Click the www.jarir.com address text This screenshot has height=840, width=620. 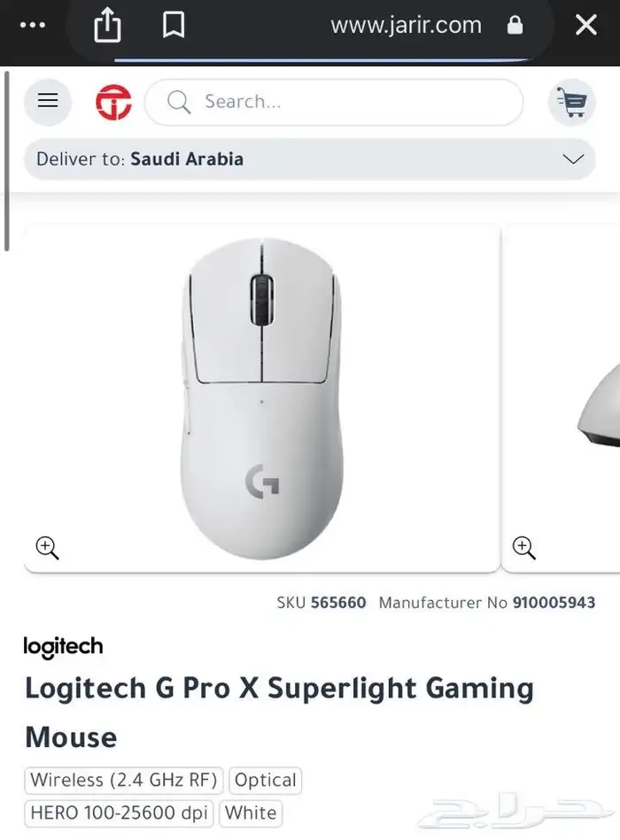(407, 25)
